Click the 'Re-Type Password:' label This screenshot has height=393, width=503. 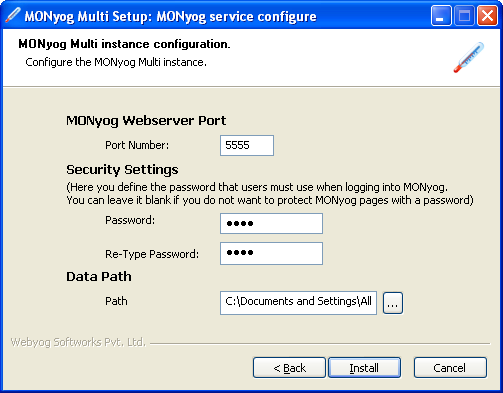tap(152, 254)
